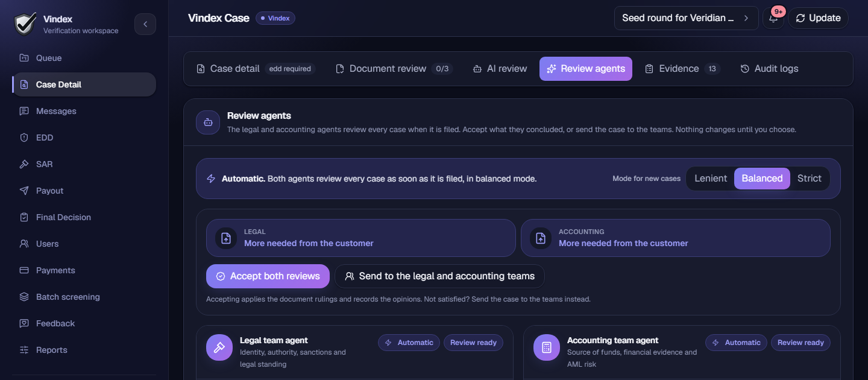Switch to the AI review tab
The width and height of the screenshot is (868, 380).
tap(500, 69)
